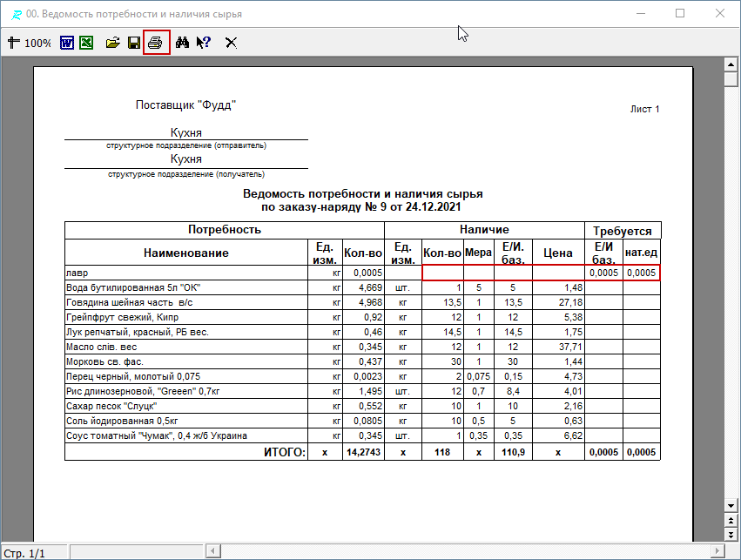
Task: Click vertical scrollbar up arrow
Action: tap(731, 64)
